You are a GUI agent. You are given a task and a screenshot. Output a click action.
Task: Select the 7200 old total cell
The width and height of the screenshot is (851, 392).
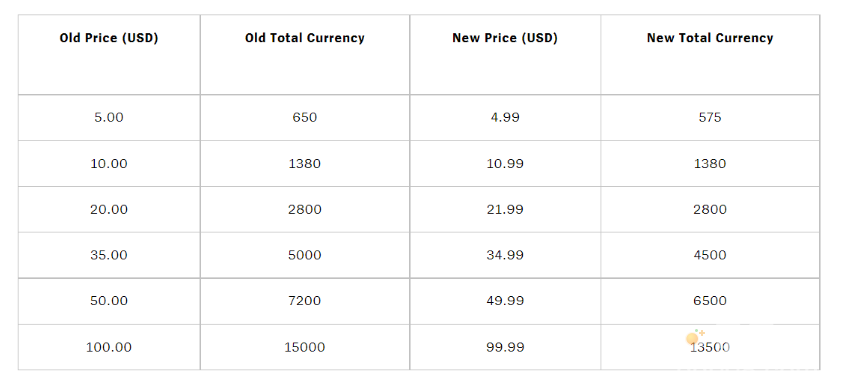tap(304, 301)
